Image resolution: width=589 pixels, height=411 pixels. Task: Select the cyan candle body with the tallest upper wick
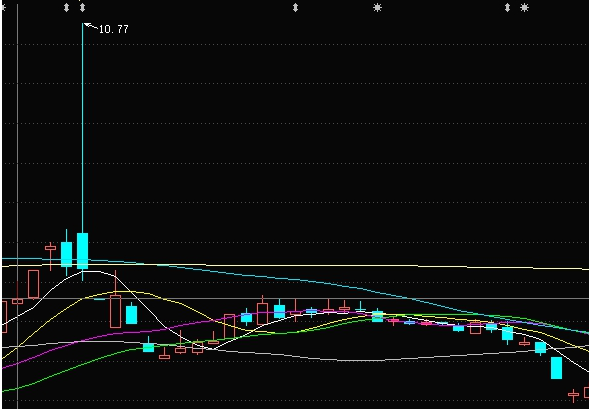[x=83, y=251]
